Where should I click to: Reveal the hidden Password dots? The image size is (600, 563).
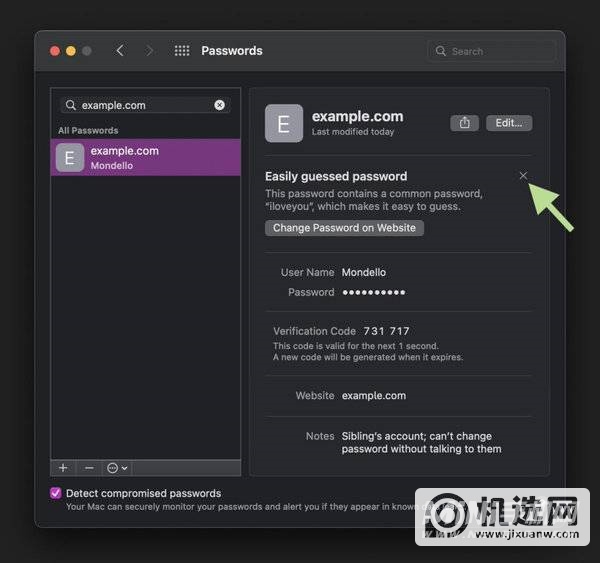pyautogui.click(x=374, y=293)
